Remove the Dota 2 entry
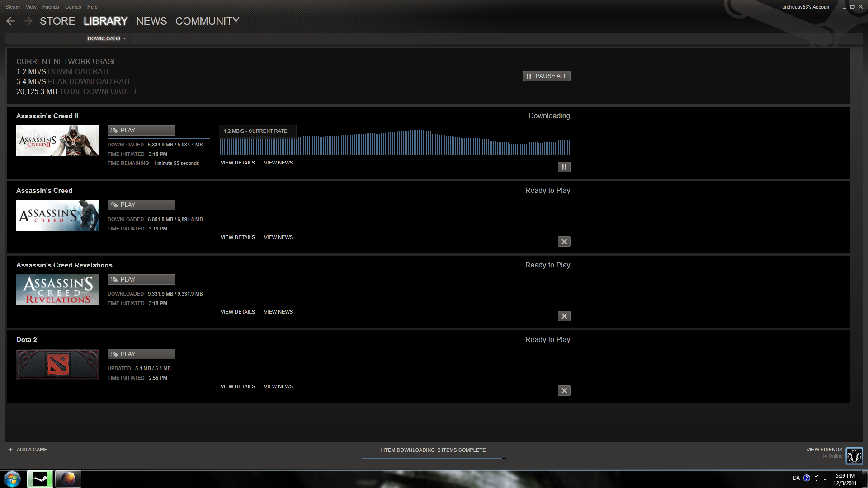 (x=564, y=391)
